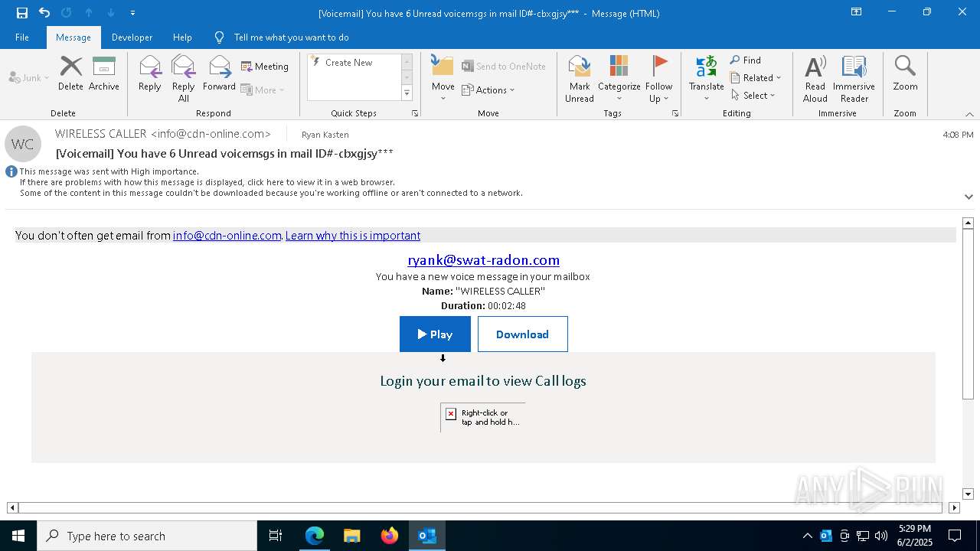This screenshot has height=551, width=980.
Task: Click the info@cdn-online.com link
Action: (x=227, y=236)
